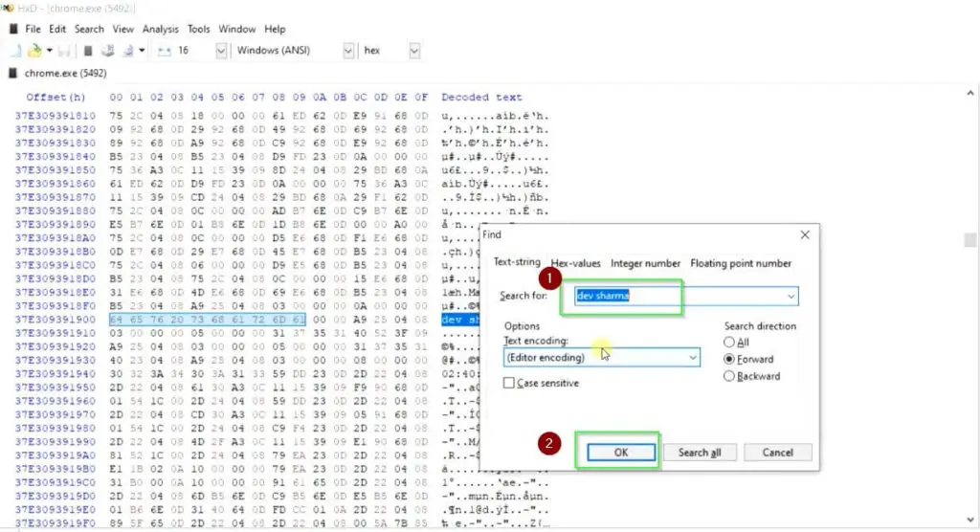Click decoded text 'aib.Üý#.....u6£.'

click(x=495, y=184)
